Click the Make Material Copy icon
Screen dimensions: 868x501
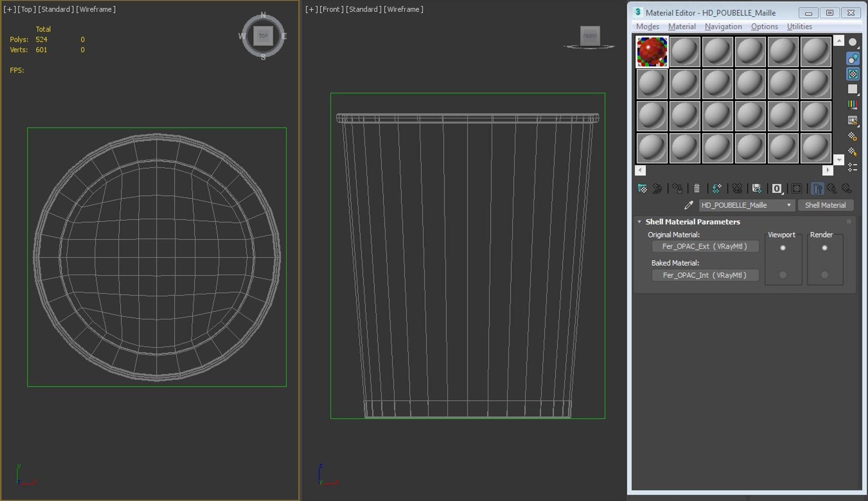(x=717, y=188)
